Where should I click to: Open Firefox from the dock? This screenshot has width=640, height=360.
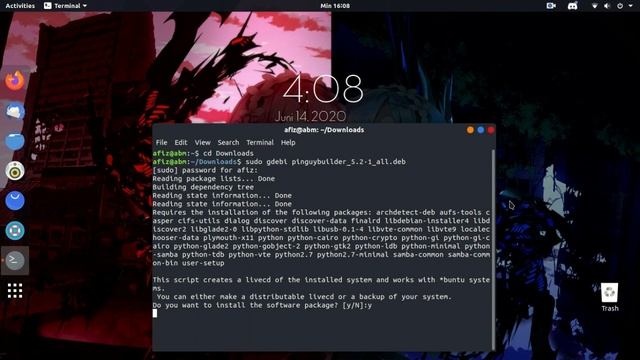(x=15, y=80)
